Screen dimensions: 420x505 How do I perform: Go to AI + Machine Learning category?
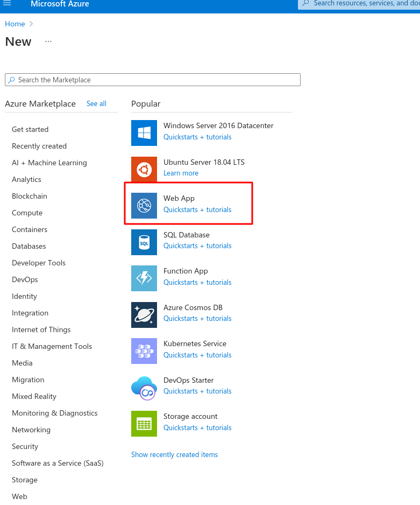(x=49, y=163)
